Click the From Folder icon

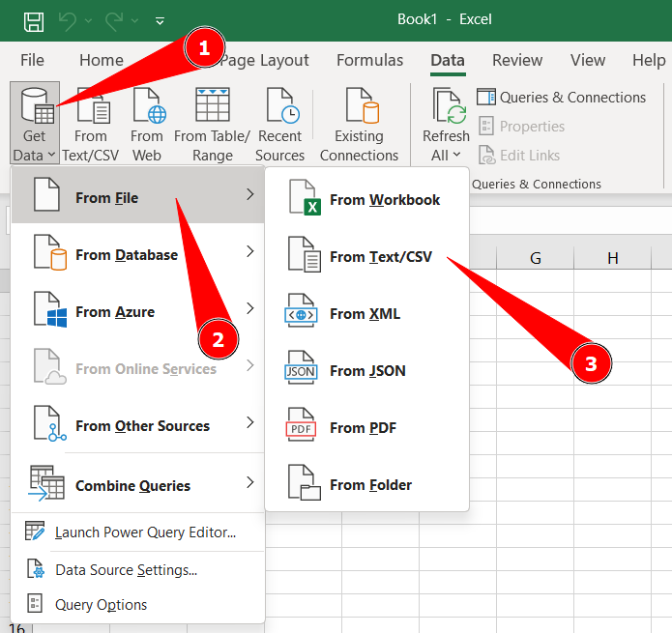point(305,482)
